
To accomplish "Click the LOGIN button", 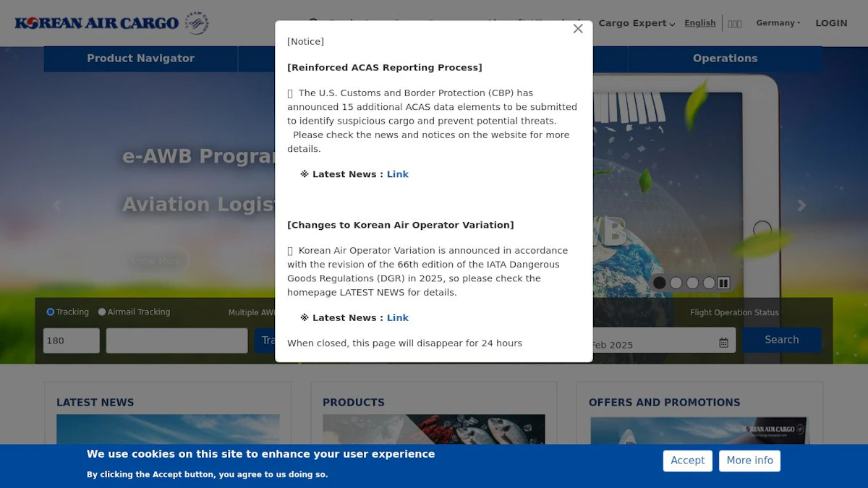I will [x=831, y=23].
